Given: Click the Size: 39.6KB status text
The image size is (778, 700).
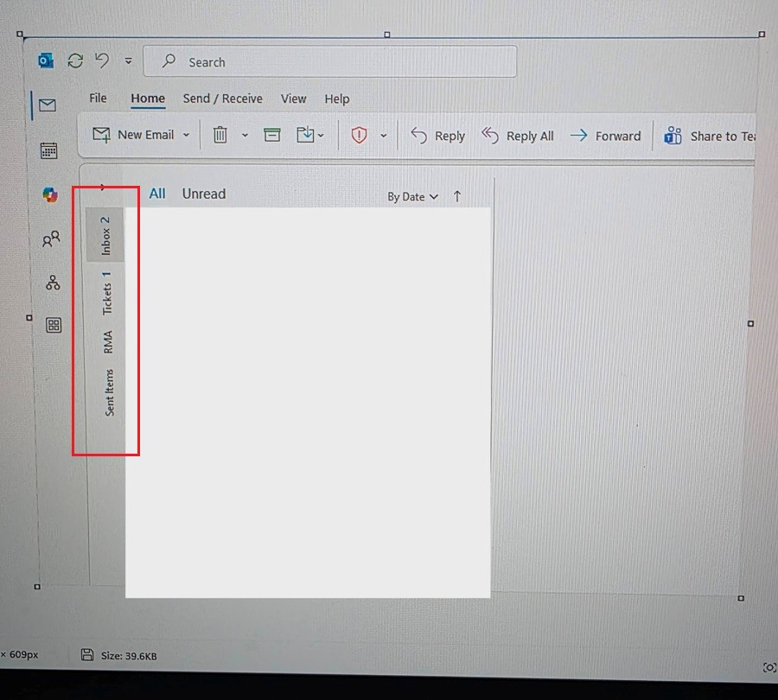Looking at the screenshot, I should (x=129, y=656).
